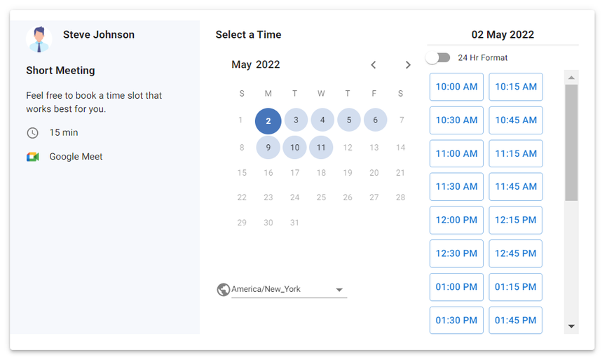Click the timezone dropdown arrow
The image size is (607, 364).
[339, 290]
